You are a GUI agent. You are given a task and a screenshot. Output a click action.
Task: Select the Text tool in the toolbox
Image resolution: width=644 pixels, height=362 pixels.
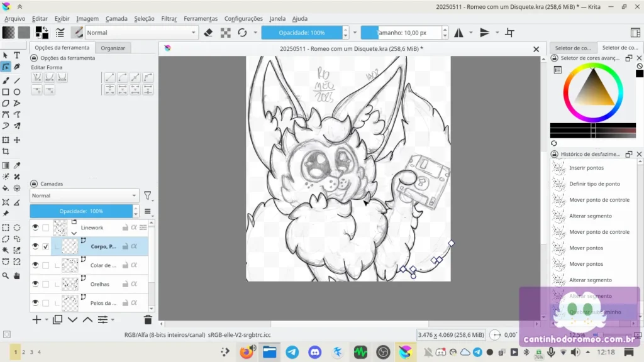pyautogui.click(x=17, y=55)
